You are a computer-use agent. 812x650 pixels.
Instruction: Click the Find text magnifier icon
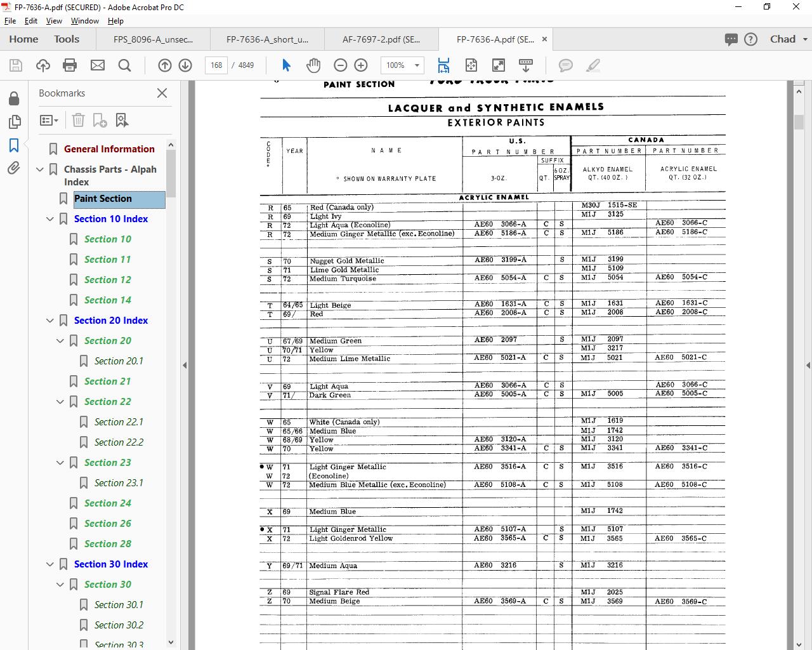pos(125,65)
